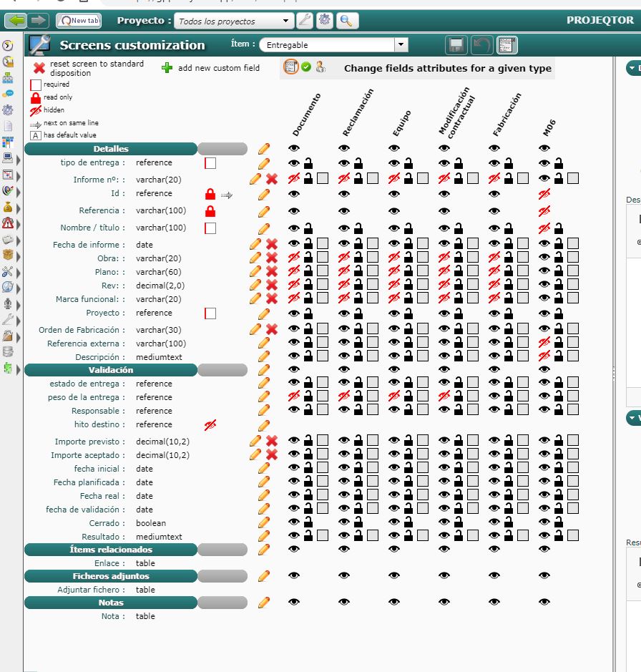Click the green plus add custom field icon
The width and height of the screenshot is (641, 672).
(x=167, y=68)
